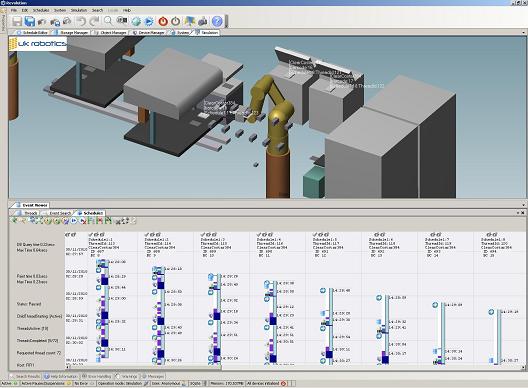528x388 pixels.
Task: Open the Messages bottom tab
Action: point(153,376)
